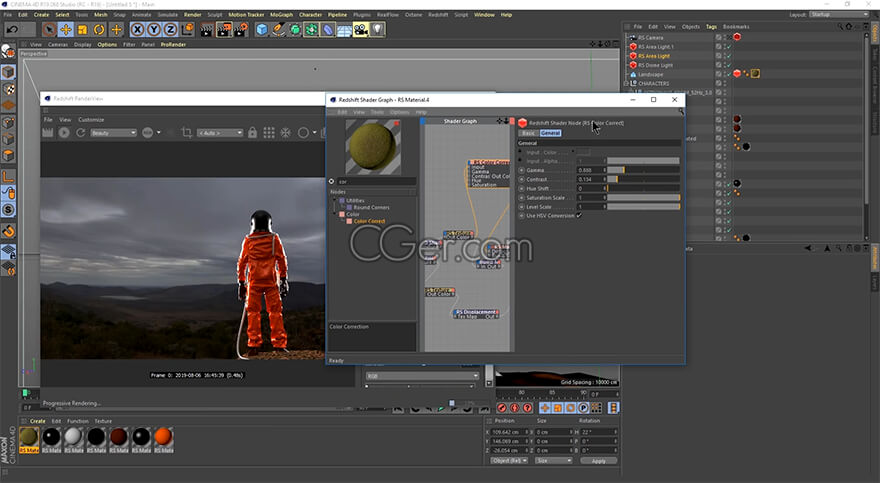Select Texture mode checkered icon
Screen dimensions: 880x483
[8, 89]
